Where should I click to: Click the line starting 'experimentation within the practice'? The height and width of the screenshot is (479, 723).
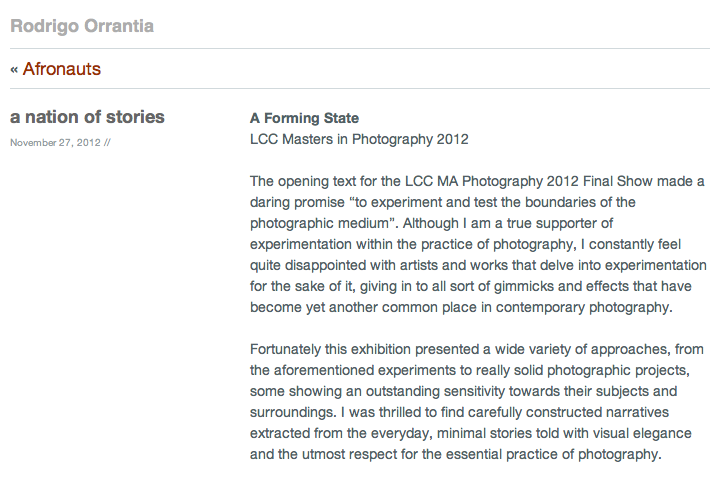[465, 244]
